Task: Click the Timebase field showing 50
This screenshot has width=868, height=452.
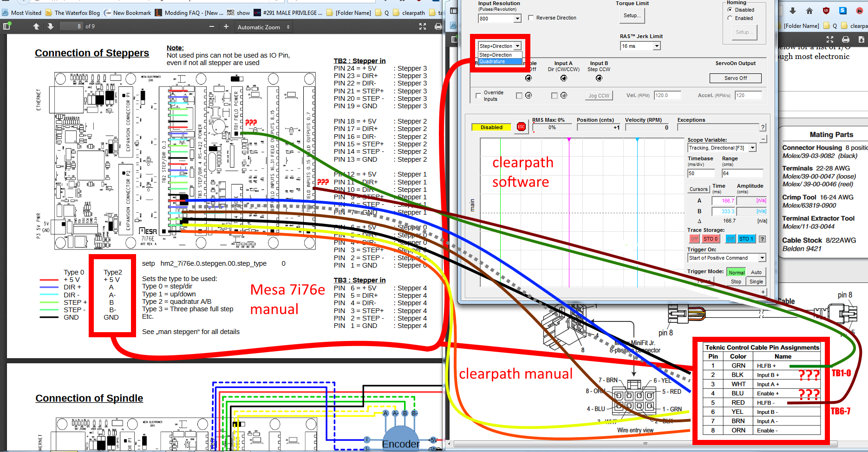Action: (701, 173)
